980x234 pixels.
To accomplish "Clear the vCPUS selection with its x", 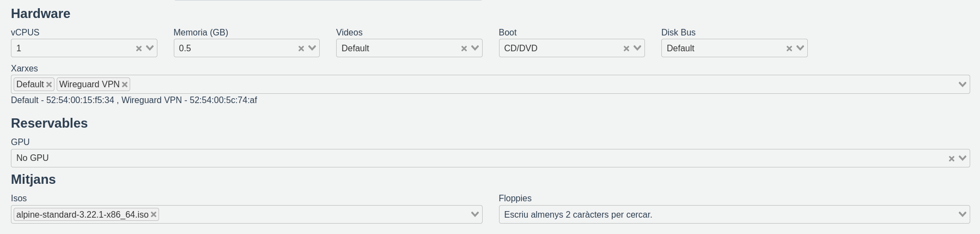I will click(x=139, y=49).
